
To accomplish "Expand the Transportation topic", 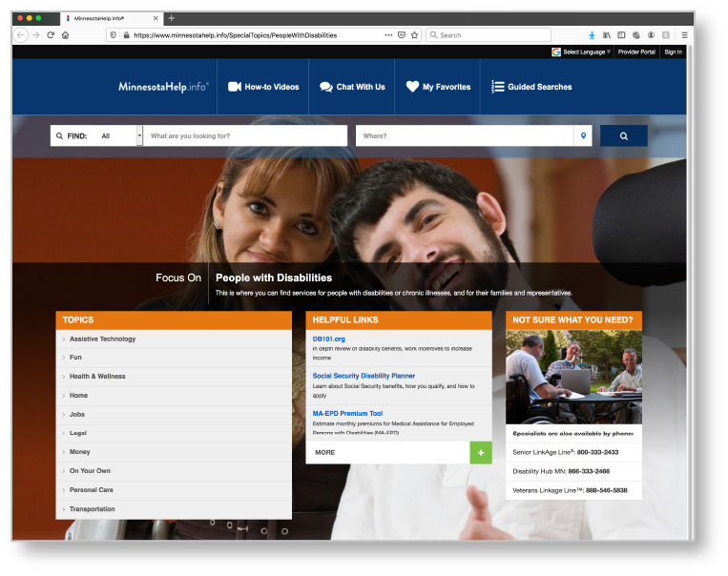I will pos(92,509).
